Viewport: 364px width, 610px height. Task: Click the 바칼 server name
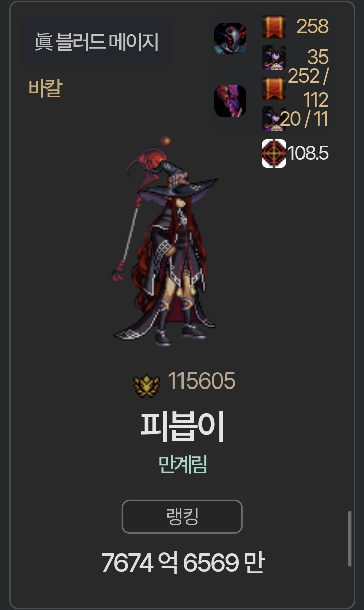[x=45, y=89]
